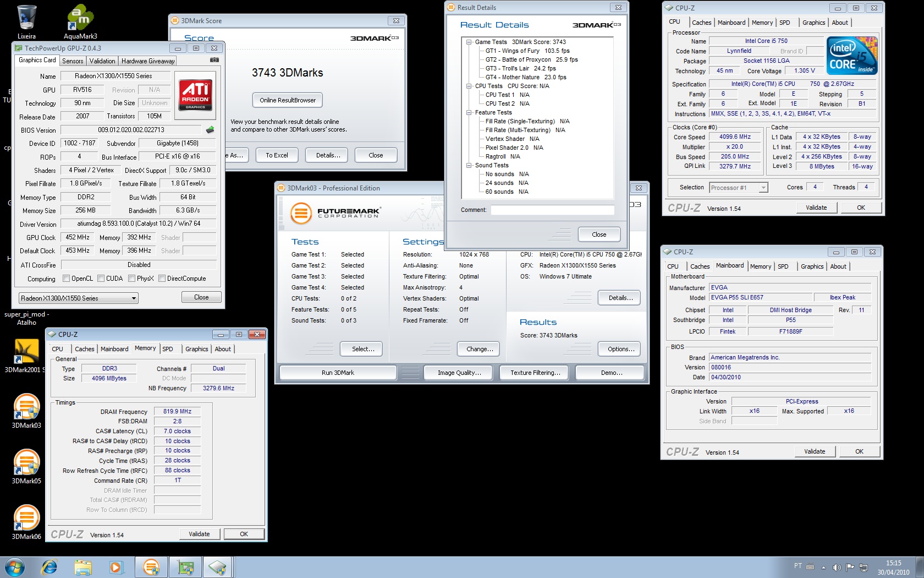Open the AquaMark3 desktop shortcut

pos(80,19)
